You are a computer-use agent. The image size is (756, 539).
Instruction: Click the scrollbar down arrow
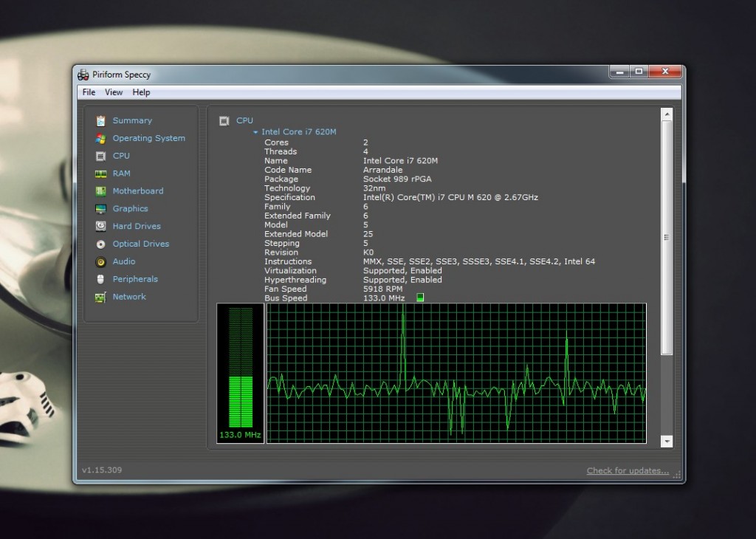pyautogui.click(x=667, y=441)
